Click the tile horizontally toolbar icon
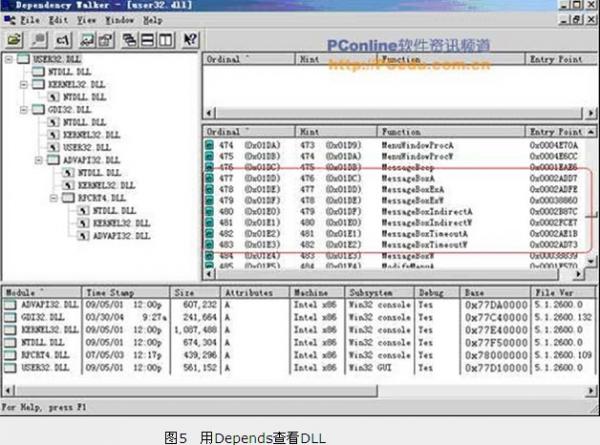600x445 pixels. coord(148,40)
